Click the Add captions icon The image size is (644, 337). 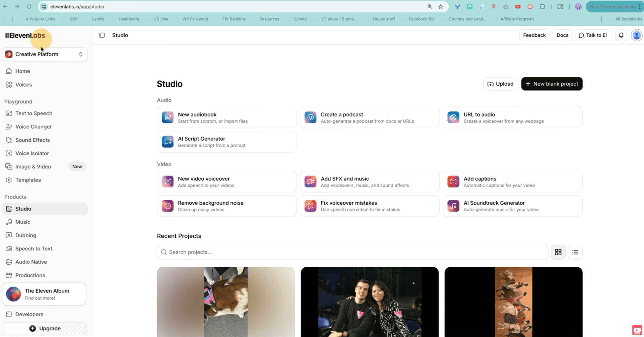pos(453,182)
